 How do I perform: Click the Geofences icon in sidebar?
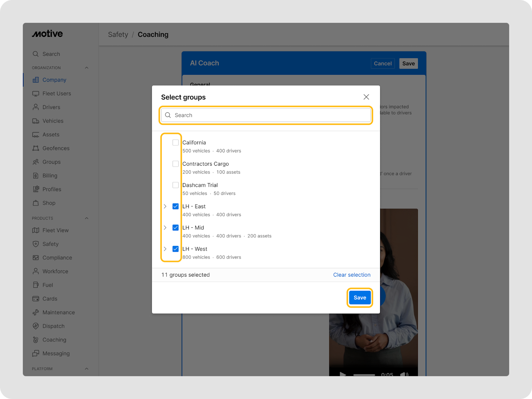[36, 148]
